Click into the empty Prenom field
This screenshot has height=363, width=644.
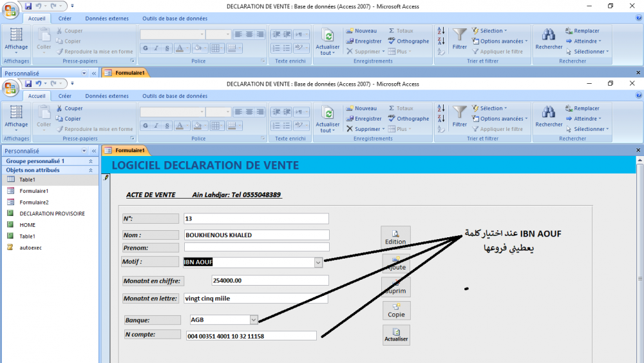coord(256,247)
